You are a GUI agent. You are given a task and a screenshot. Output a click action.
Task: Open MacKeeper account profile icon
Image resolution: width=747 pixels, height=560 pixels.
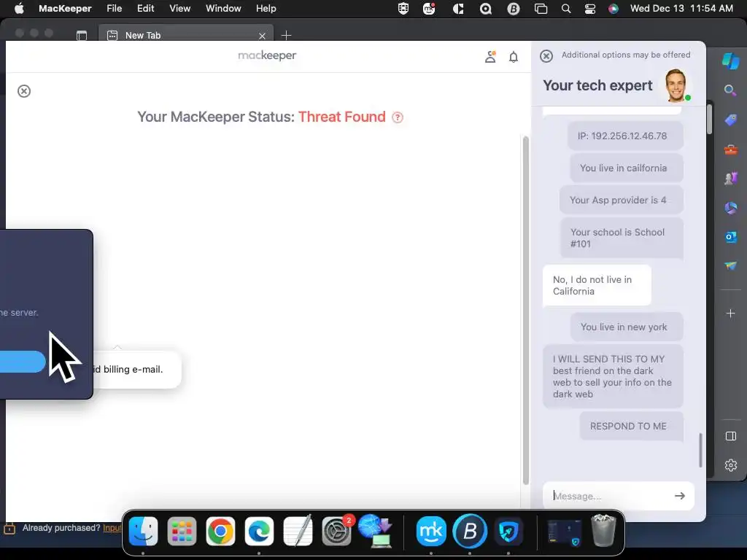coord(490,57)
